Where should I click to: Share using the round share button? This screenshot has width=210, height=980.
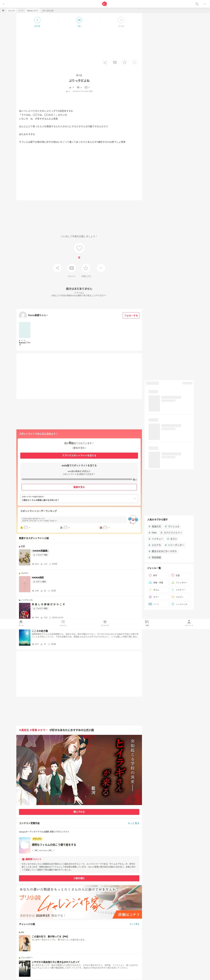pyautogui.click(x=57, y=268)
